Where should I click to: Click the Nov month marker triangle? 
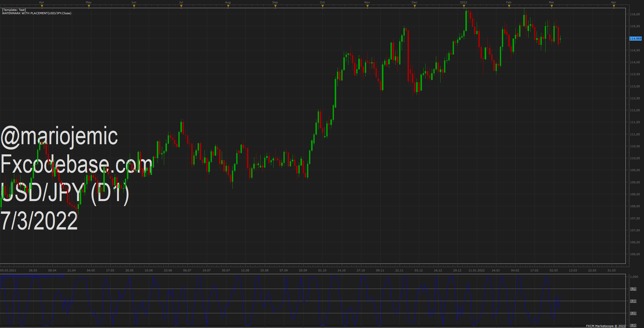pyautogui.click(x=367, y=6)
